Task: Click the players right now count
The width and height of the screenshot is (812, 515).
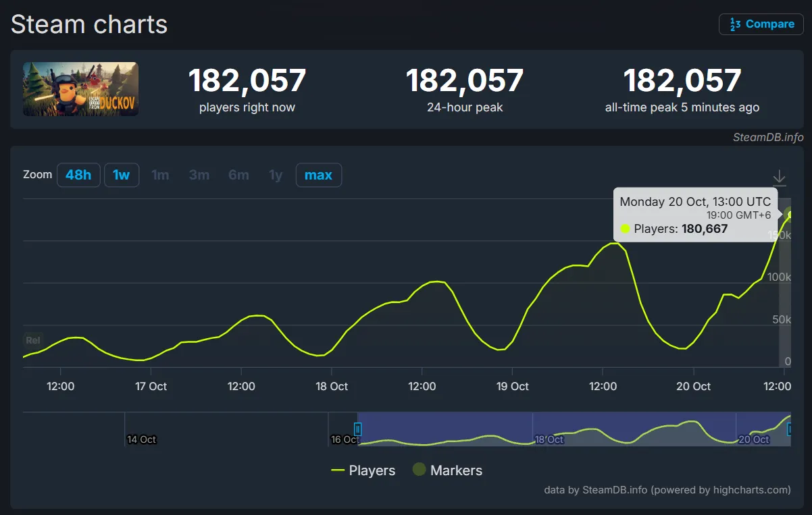Action: pyautogui.click(x=247, y=80)
